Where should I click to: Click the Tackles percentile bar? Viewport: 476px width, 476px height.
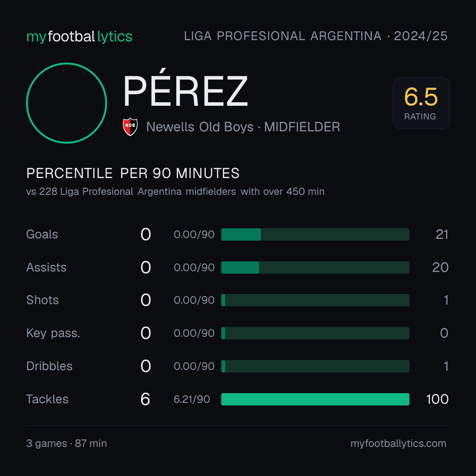click(315, 399)
